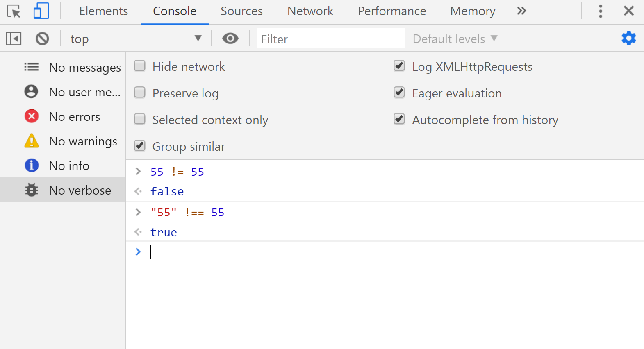The height and width of the screenshot is (349, 644).
Task: Open the top JavaScript context dropdown
Action: (x=136, y=39)
